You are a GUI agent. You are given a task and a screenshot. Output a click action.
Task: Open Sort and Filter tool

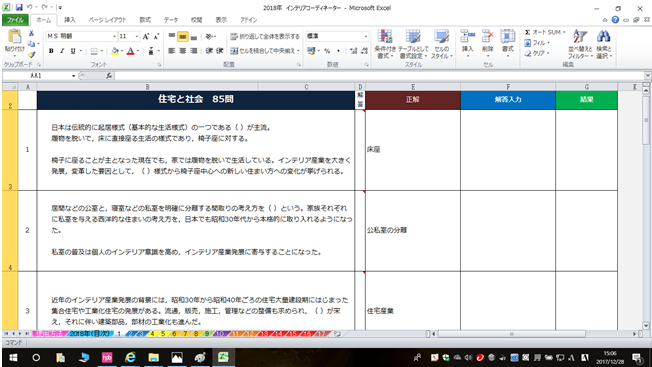(580, 44)
